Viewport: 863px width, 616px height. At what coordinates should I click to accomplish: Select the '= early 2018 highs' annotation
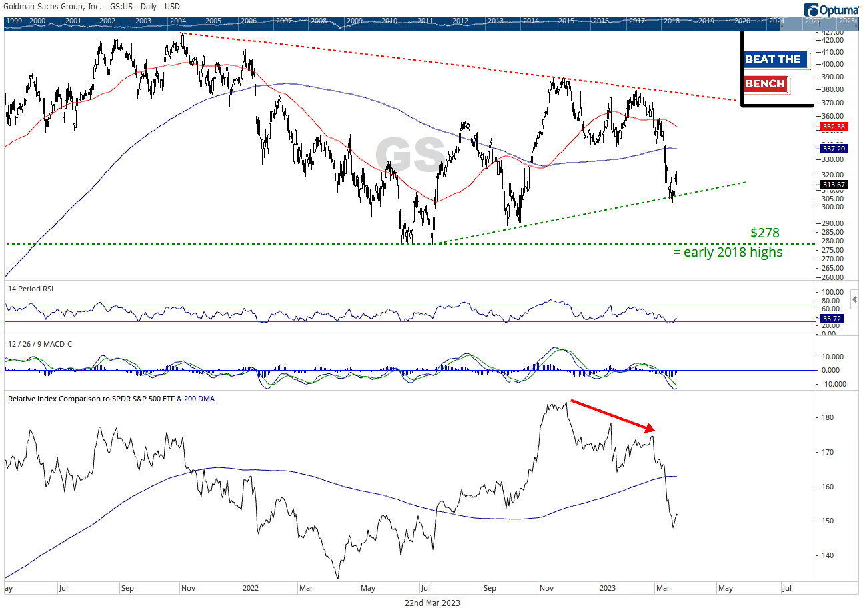tap(728, 253)
